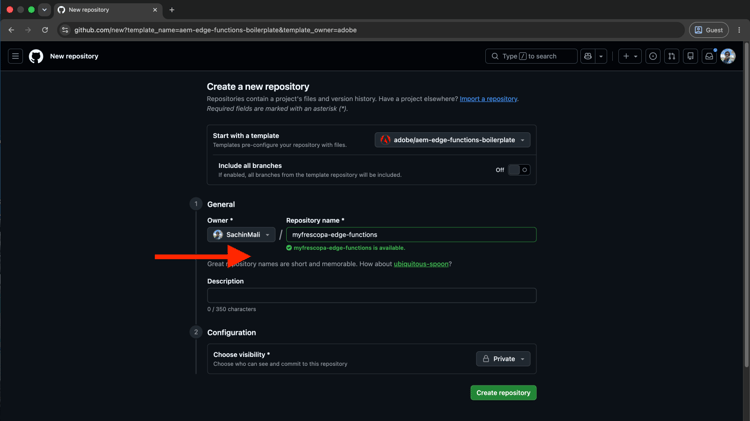Open the SachinMali owner dropdown
This screenshot has width=750, height=421.
click(x=241, y=234)
